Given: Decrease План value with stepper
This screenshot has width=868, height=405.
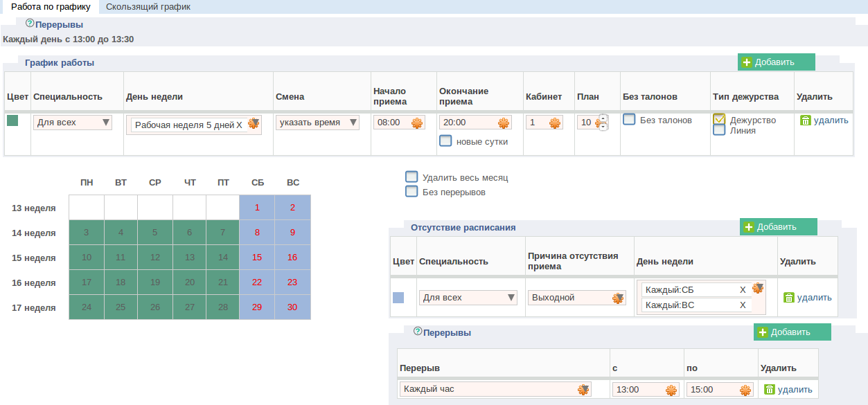Looking at the screenshot, I should (x=603, y=127).
